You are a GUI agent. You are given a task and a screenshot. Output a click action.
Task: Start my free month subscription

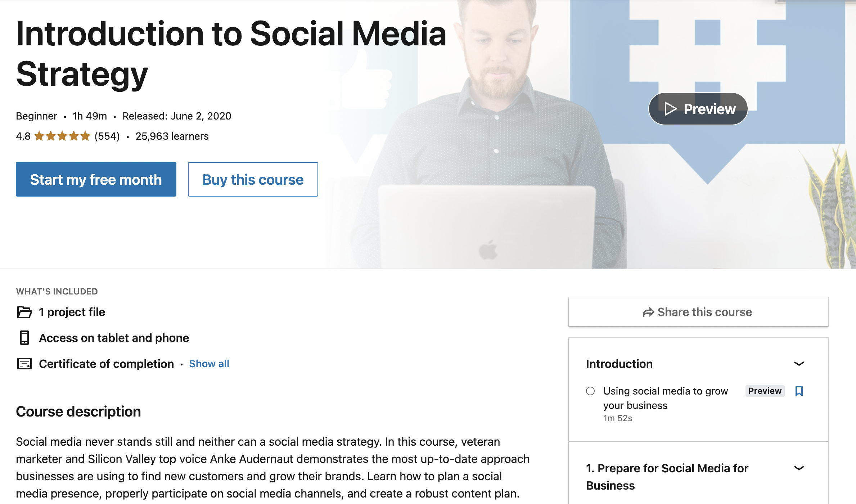point(96,179)
